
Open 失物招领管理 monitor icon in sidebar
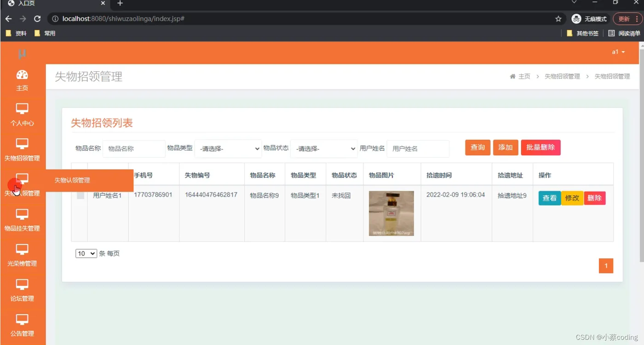[x=22, y=144]
